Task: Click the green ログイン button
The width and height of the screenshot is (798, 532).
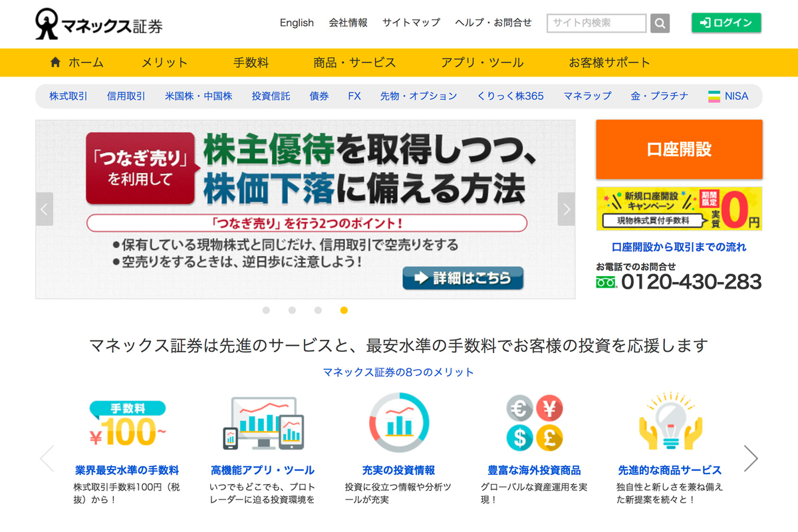Action: [x=726, y=23]
